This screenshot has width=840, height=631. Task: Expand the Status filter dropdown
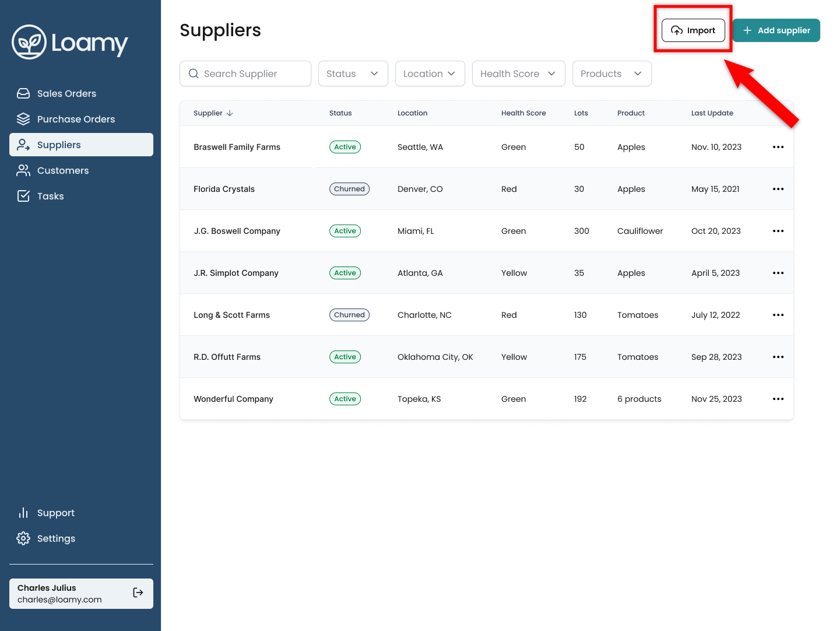(x=353, y=73)
